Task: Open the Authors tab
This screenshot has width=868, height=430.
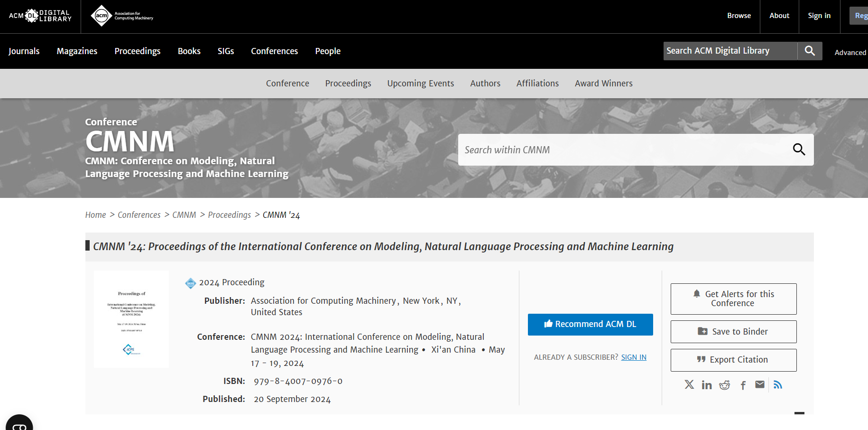Action: coord(485,84)
